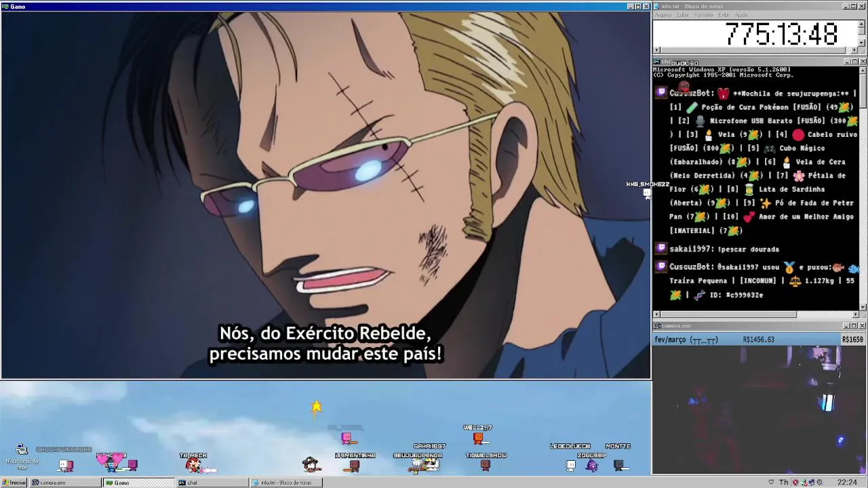Screen dimensions: 868x488
Task: Click the Lata de Sardinha item text
Action: tap(791, 189)
